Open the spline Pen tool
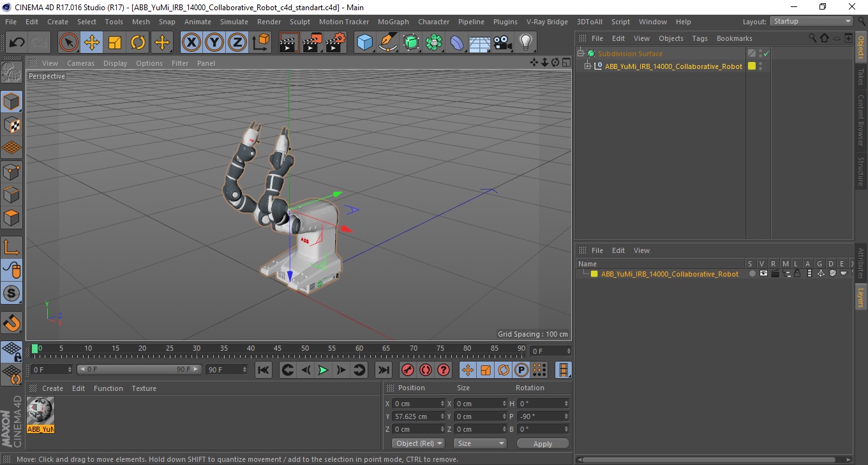Screen dimensions: 868x465 [x=387, y=43]
